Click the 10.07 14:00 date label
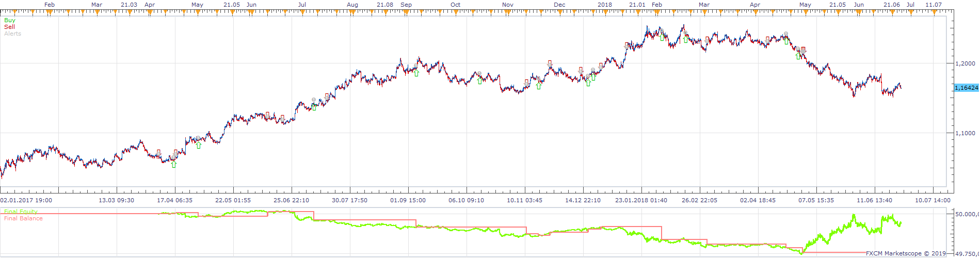The height and width of the screenshot is (258, 980). pyautogui.click(x=933, y=200)
